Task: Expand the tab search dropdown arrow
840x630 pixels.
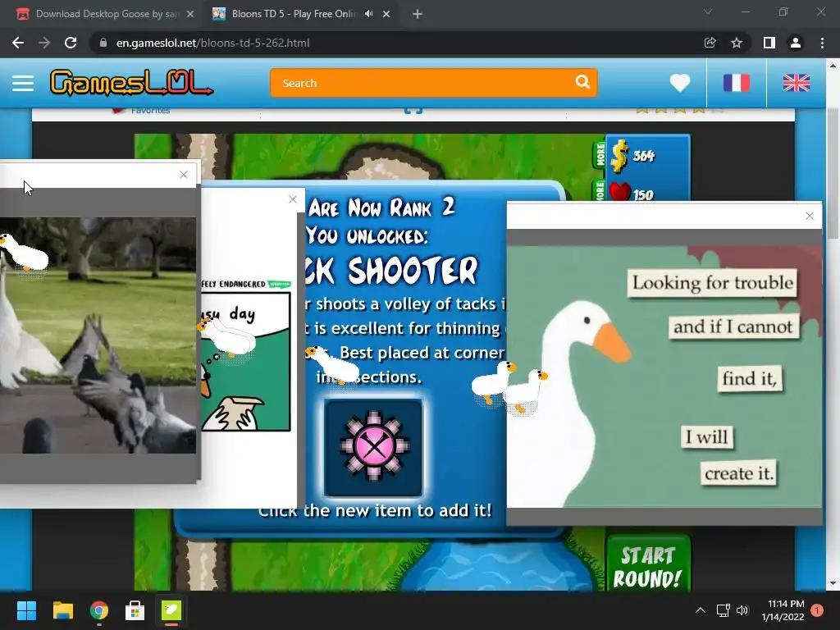Action: [x=708, y=11]
